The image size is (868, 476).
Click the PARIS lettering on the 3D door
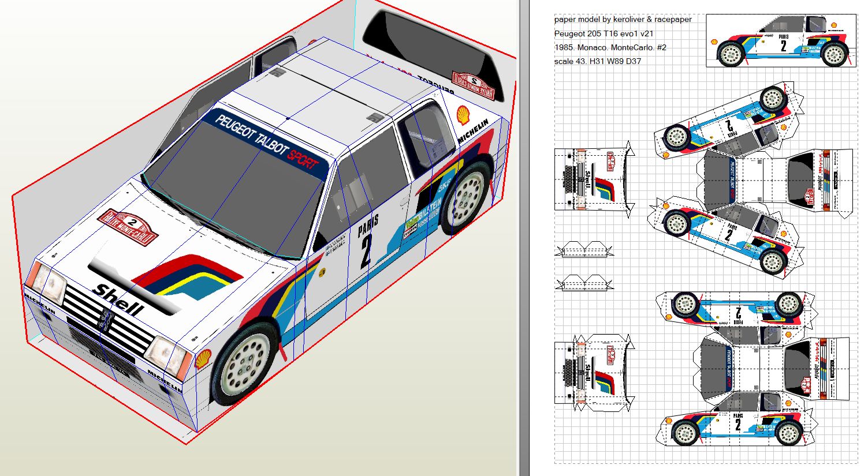pyautogui.click(x=368, y=226)
